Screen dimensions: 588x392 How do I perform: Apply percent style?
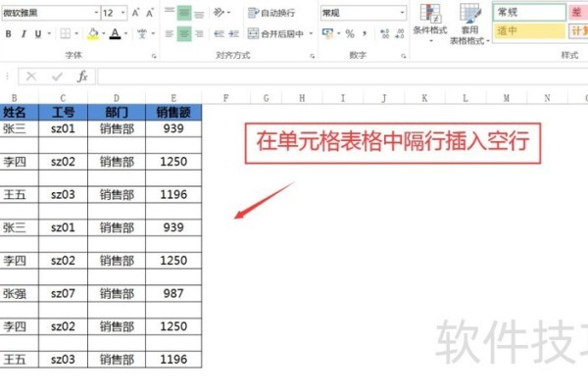click(x=350, y=33)
